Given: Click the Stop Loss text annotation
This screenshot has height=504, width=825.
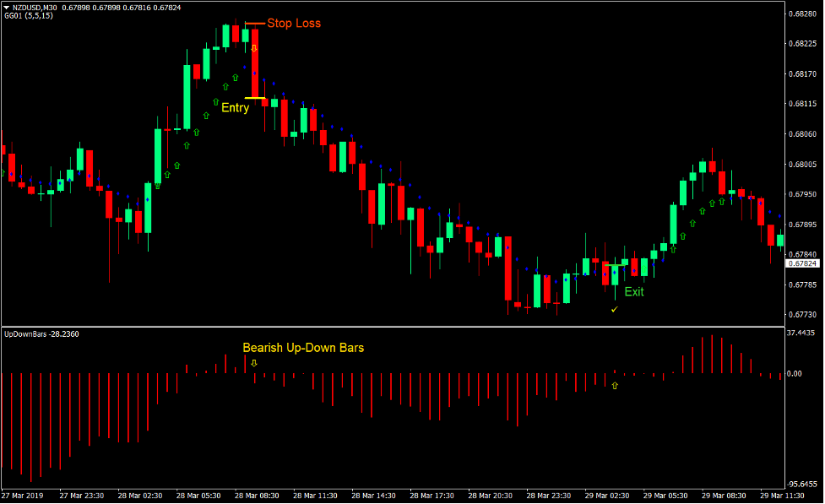Looking at the screenshot, I should (294, 24).
